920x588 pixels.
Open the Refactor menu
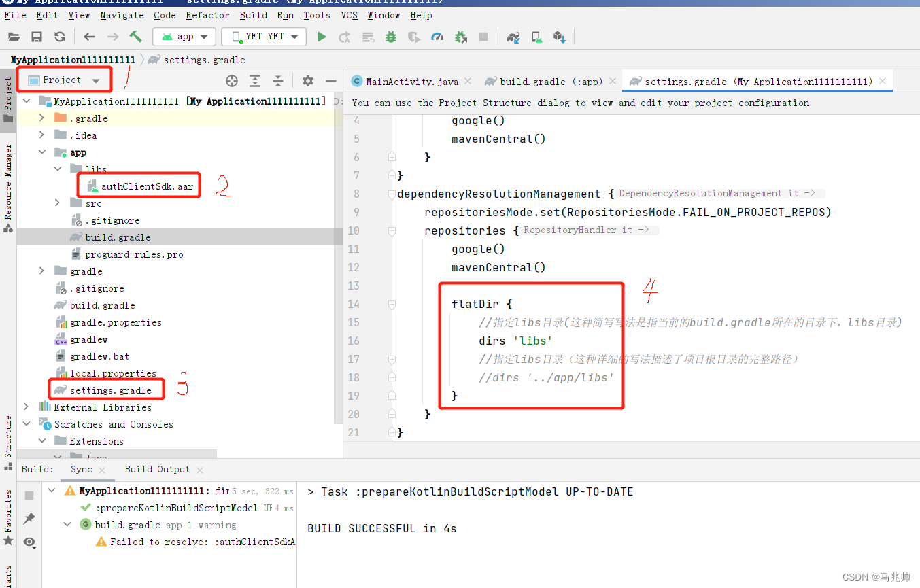207,15
